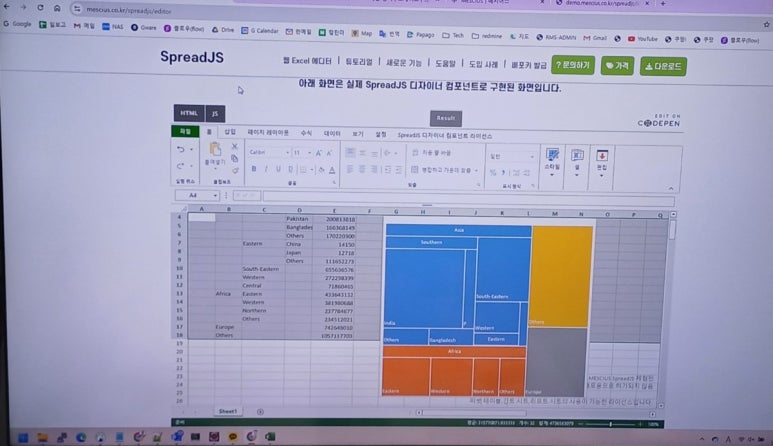Click the Redo icon in the ribbon
Viewport: 773px width, 446px height.
pyautogui.click(x=180, y=166)
